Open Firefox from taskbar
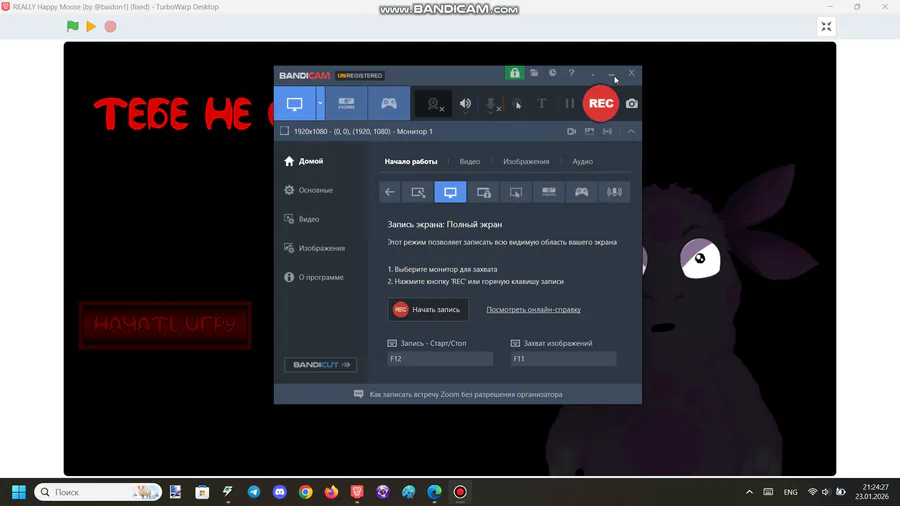 (x=331, y=492)
